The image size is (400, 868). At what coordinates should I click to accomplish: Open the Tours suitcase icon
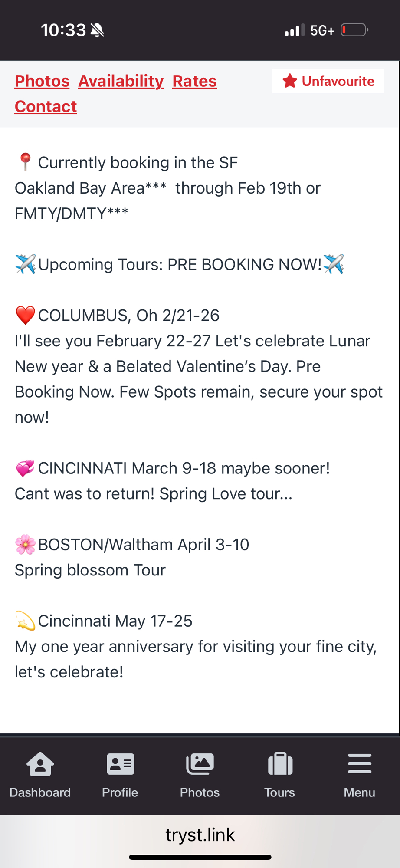(x=280, y=764)
